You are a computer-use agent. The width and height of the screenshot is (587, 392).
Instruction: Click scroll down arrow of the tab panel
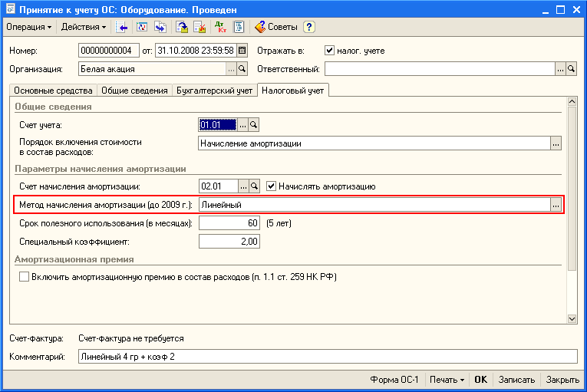tap(572, 318)
